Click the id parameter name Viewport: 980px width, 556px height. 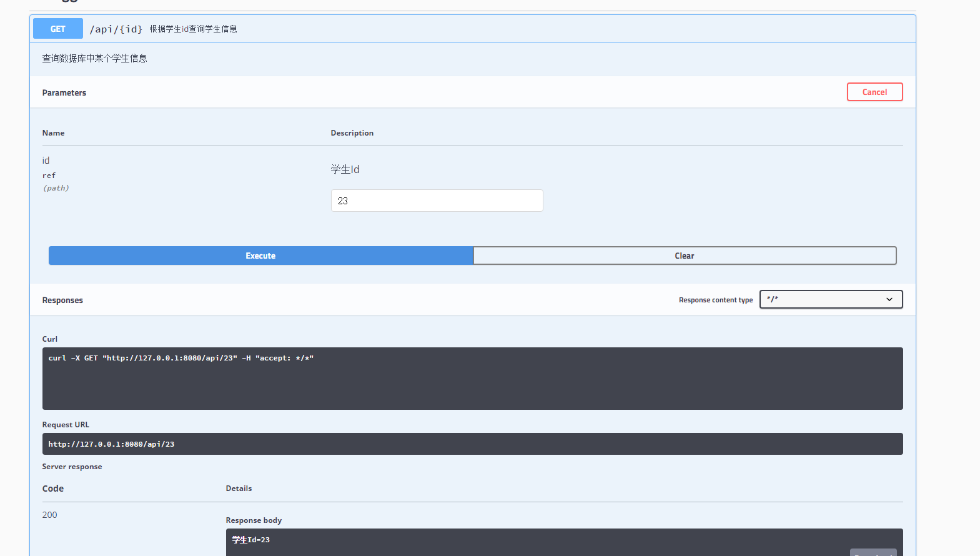pyautogui.click(x=46, y=161)
